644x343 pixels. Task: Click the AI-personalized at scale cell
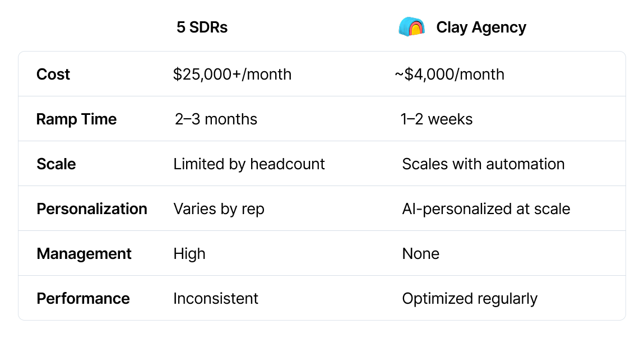tap(486, 209)
